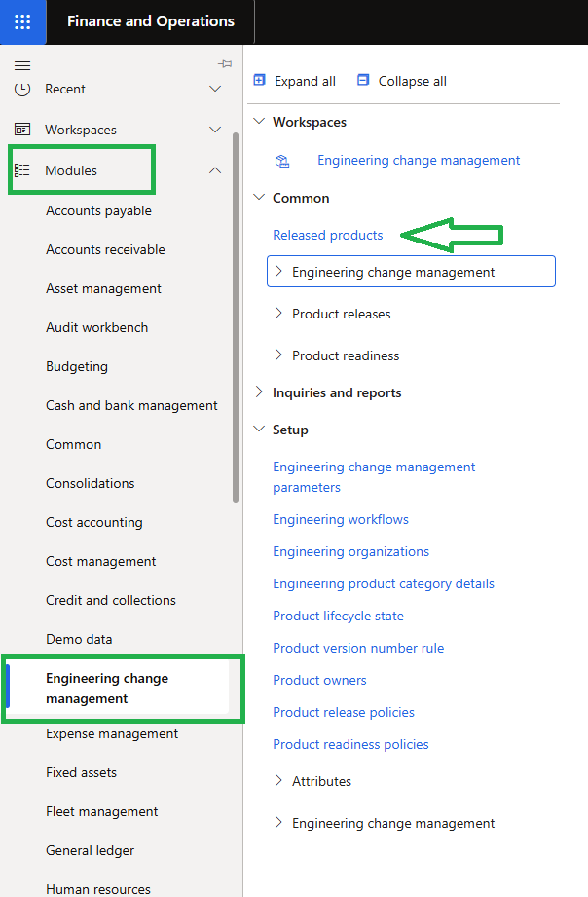Select the Fixed assets module
The width and height of the screenshot is (588, 897).
point(83,772)
